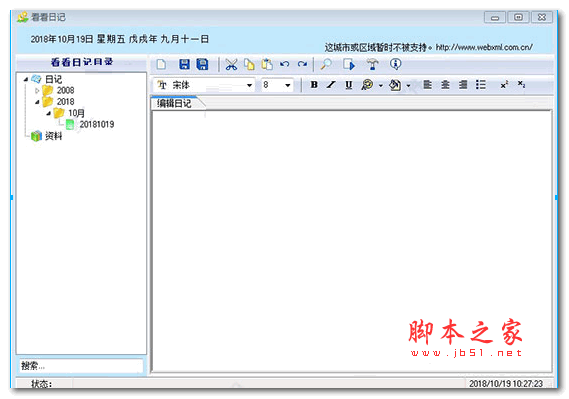Viewport: 569px width, 399px height.
Task: Close the 看看日记 window
Action: click(542, 17)
